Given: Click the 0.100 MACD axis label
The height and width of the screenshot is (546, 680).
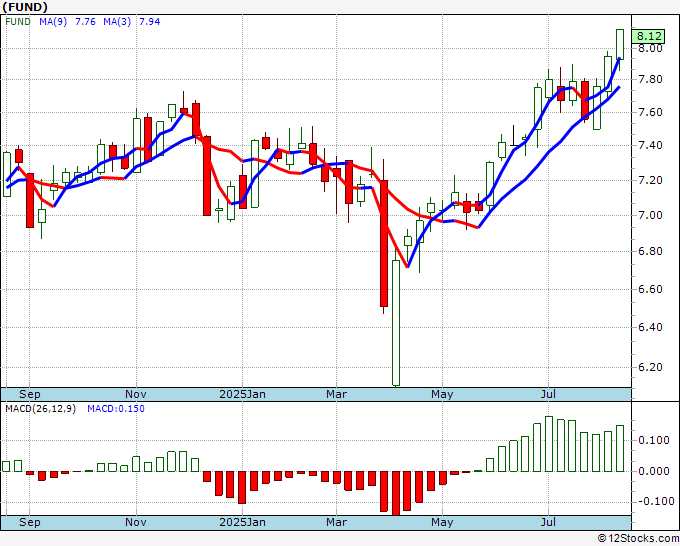Looking at the screenshot, I should point(654,440).
